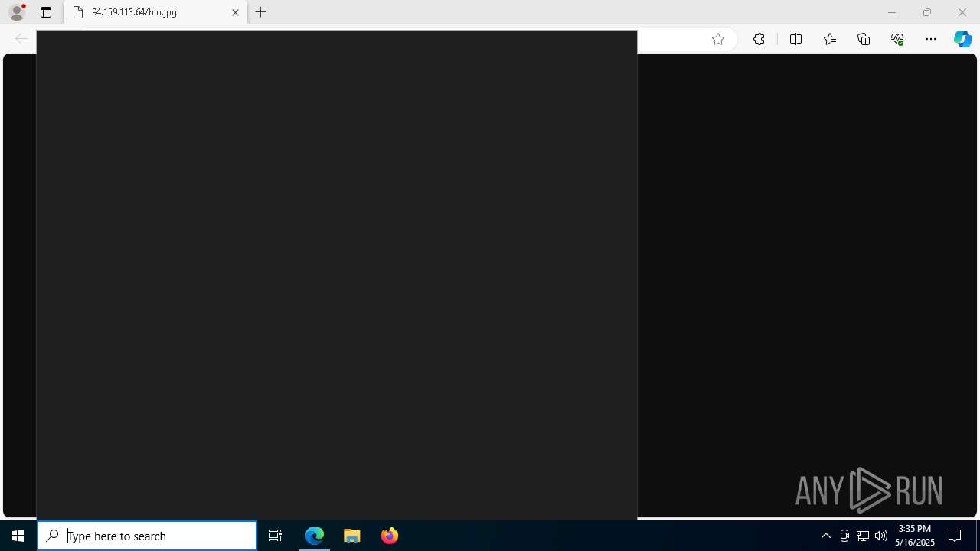Open the network status tray icon
The width and height of the screenshot is (980, 551).
863,536
